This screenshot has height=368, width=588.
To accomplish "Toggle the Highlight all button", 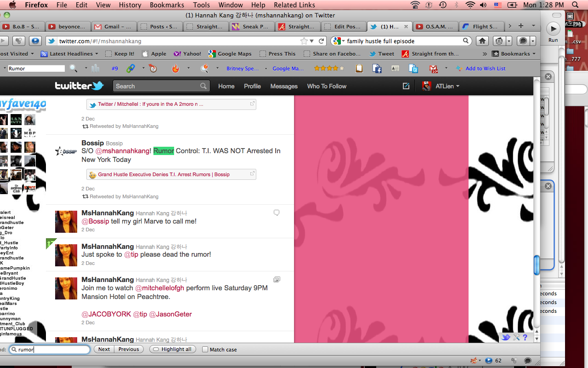I will coord(173,350).
